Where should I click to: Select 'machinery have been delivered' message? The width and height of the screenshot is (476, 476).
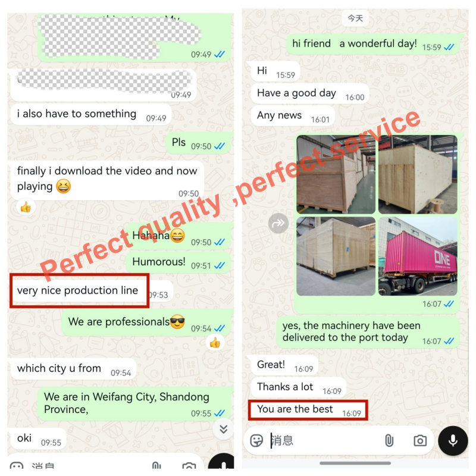[368, 332]
